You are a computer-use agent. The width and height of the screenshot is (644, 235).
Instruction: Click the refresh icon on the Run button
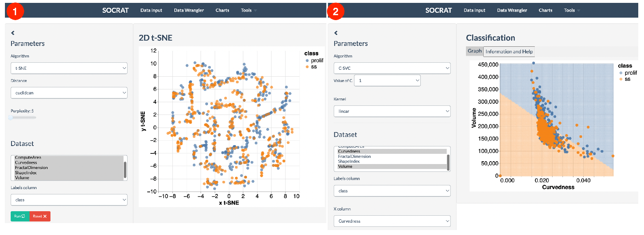click(x=23, y=216)
